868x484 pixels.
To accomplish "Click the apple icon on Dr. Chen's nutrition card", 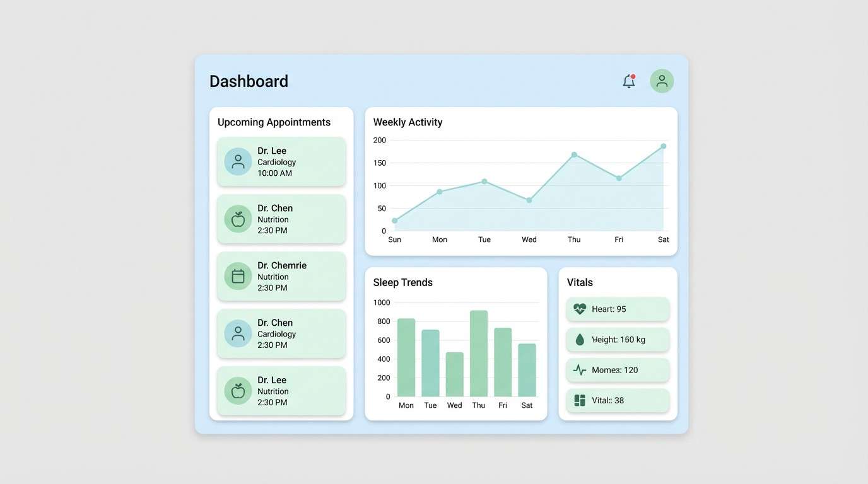I will pos(237,219).
